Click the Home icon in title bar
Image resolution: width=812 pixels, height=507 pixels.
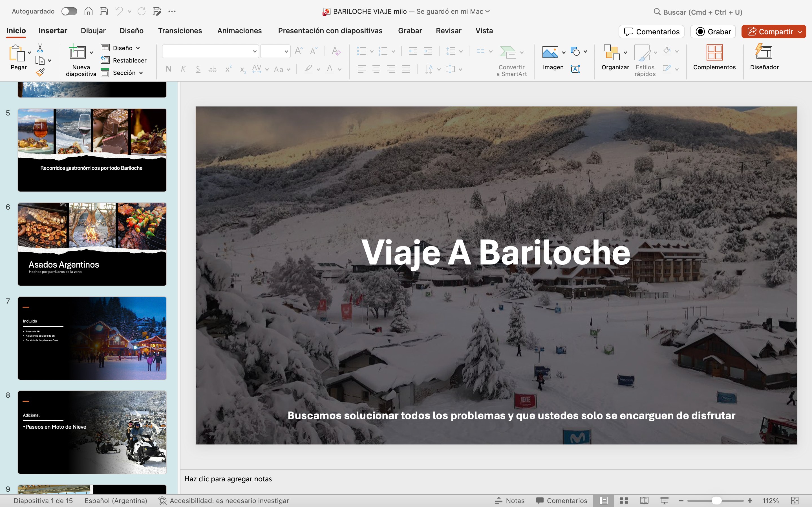click(88, 11)
